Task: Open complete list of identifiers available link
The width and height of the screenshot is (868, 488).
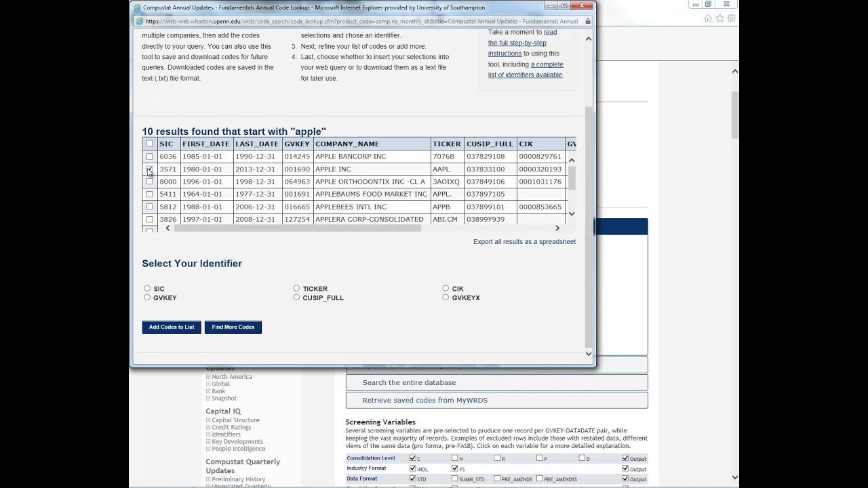Action: 526,70
